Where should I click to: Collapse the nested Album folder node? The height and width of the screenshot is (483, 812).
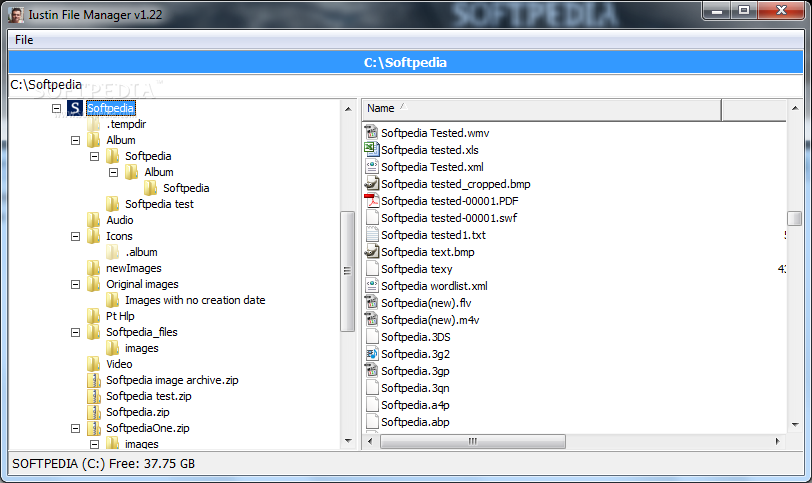(x=113, y=172)
